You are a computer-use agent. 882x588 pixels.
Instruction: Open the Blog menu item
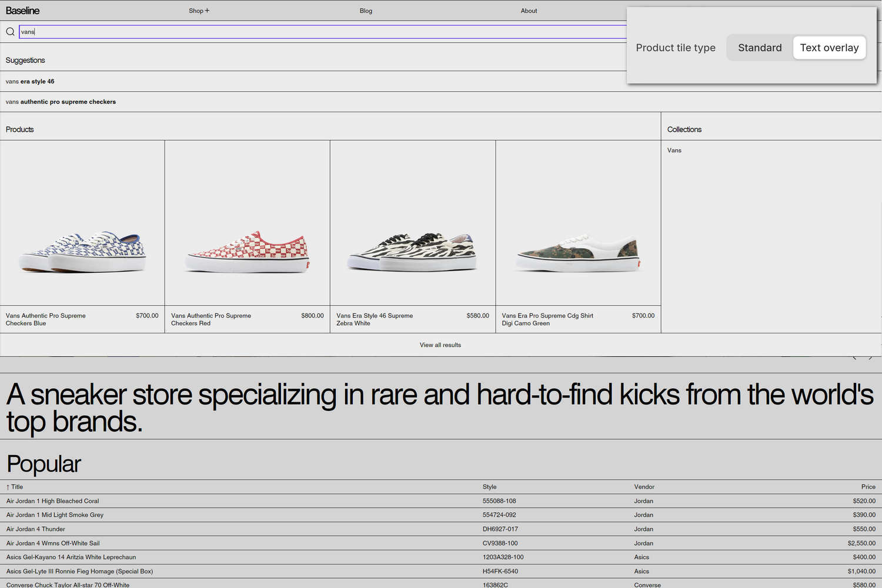pos(366,10)
